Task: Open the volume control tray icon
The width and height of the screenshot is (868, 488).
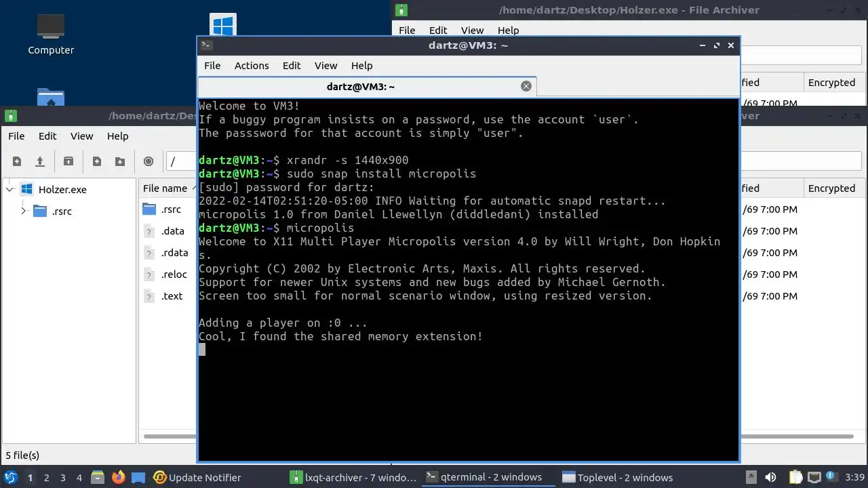Action: (x=770, y=477)
